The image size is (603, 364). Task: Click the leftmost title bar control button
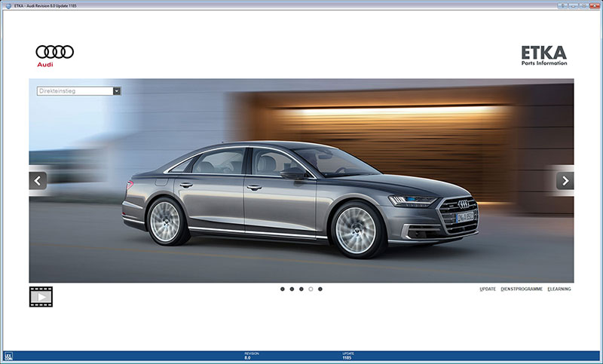tap(563, 6)
